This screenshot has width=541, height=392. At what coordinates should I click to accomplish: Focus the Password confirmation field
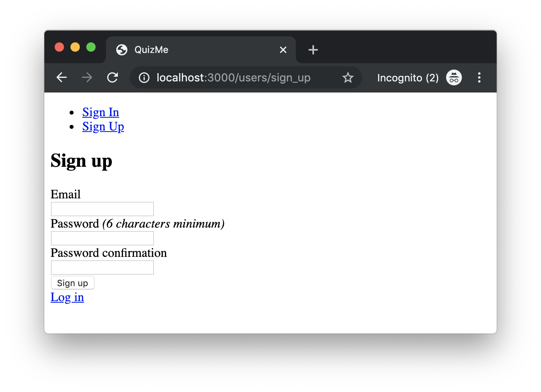coord(102,268)
